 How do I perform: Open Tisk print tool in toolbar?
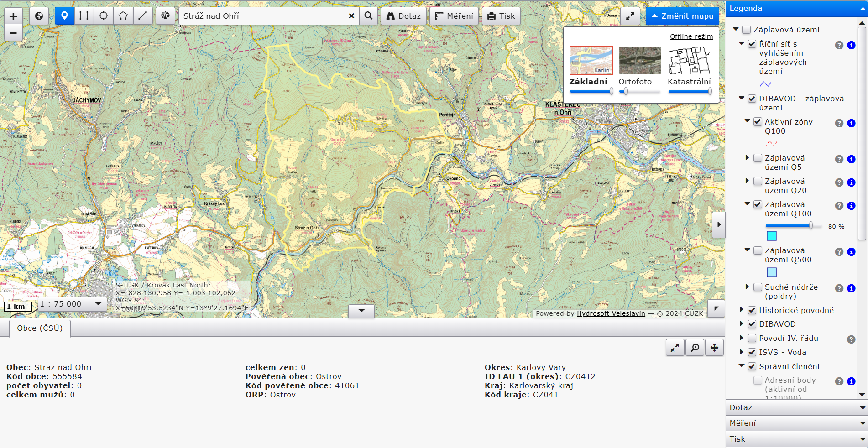click(x=501, y=16)
